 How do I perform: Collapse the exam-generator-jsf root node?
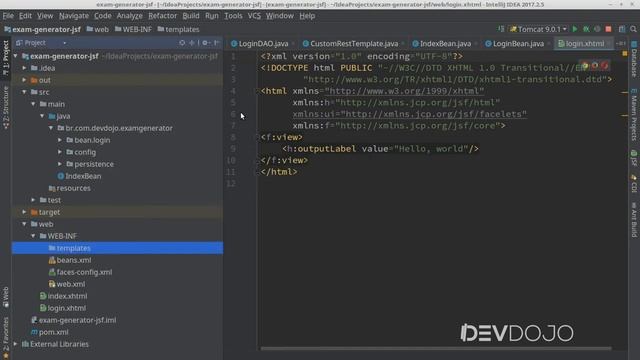pyautogui.click(x=16, y=56)
